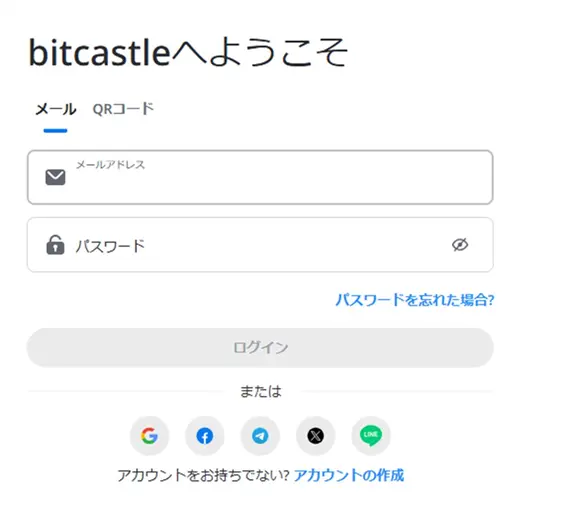This screenshot has height=517, width=561.
Task: Click the small メールアドレス floating label
Action: coord(111,165)
